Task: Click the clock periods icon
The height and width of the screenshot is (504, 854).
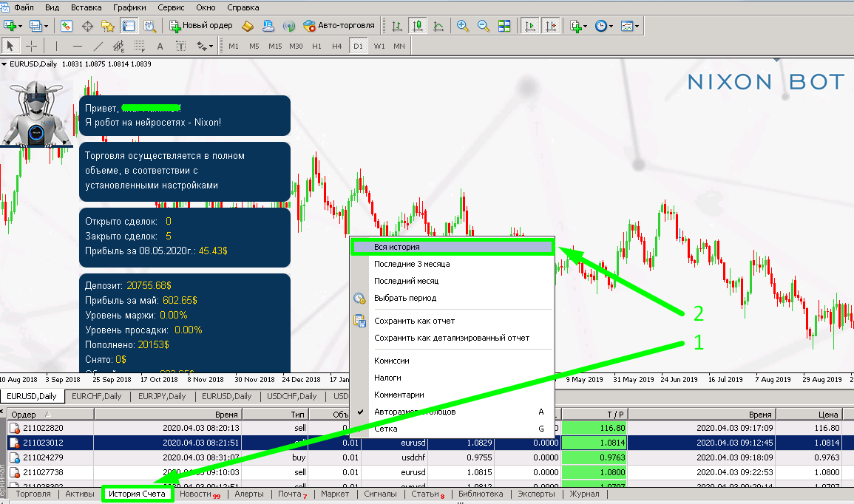Action: pos(600,26)
